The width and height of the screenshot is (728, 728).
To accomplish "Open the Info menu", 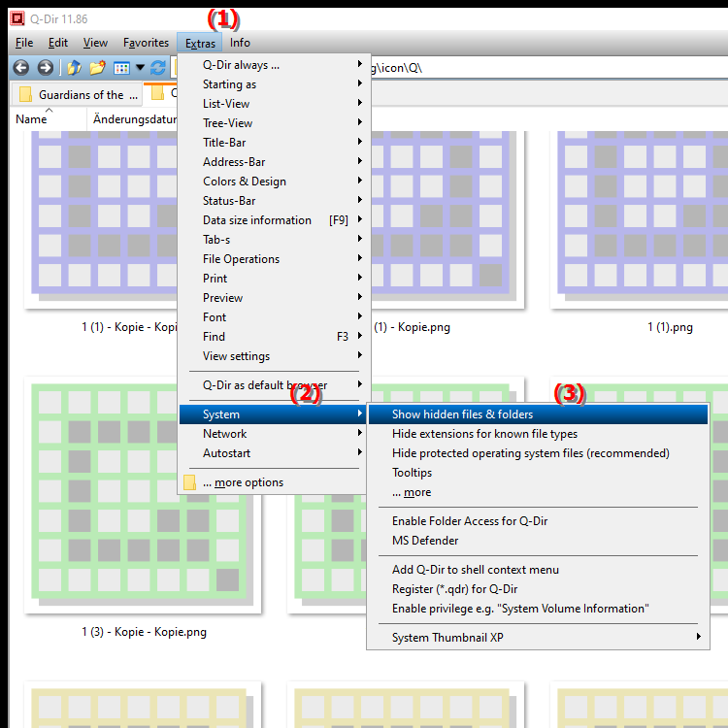I will click(240, 43).
